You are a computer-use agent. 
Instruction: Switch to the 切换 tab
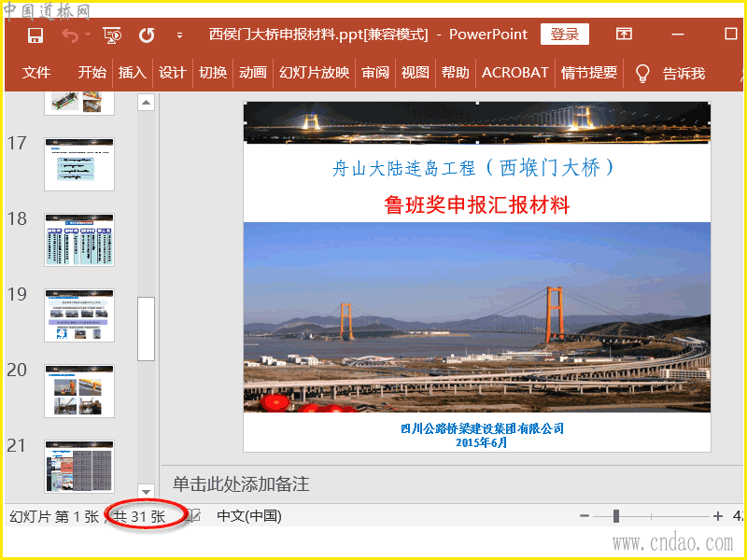[213, 73]
